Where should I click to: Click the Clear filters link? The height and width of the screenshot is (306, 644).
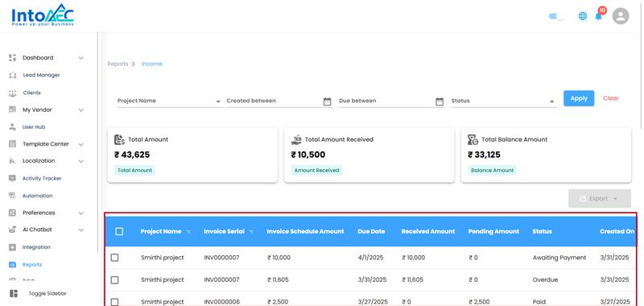(611, 98)
